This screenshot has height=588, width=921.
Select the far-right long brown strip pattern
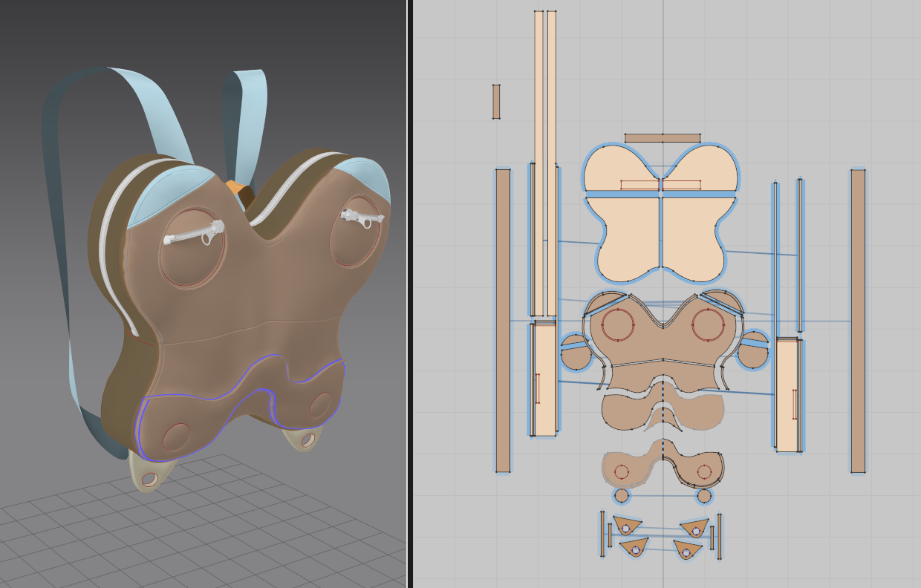pyautogui.click(x=858, y=321)
